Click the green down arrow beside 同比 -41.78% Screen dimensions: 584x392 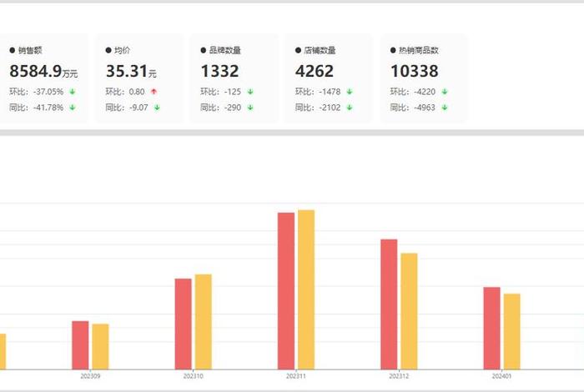[73, 108]
